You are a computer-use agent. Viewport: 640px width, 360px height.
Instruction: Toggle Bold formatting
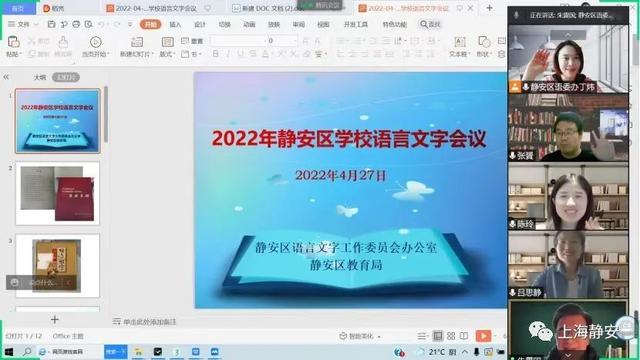click(x=216, y=53)
